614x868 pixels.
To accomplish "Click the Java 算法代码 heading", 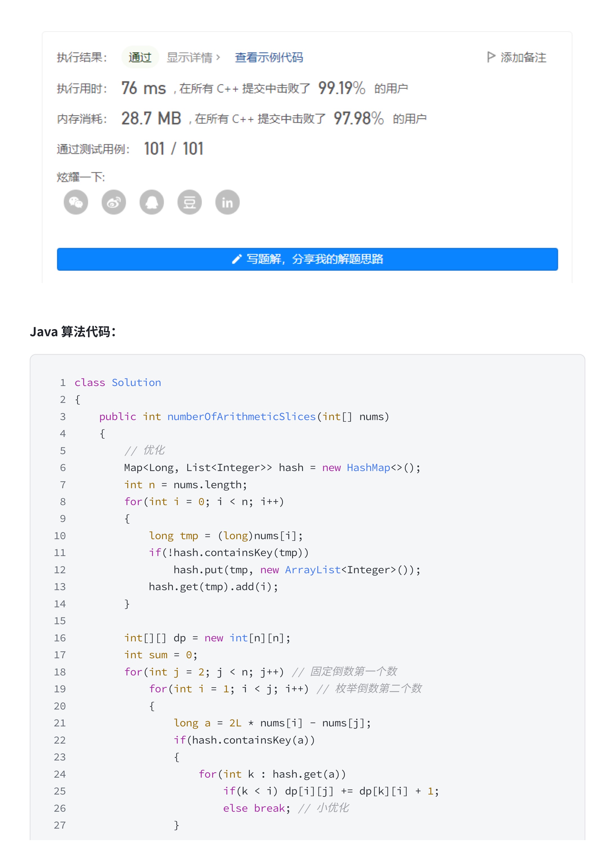I will point(73,332).
